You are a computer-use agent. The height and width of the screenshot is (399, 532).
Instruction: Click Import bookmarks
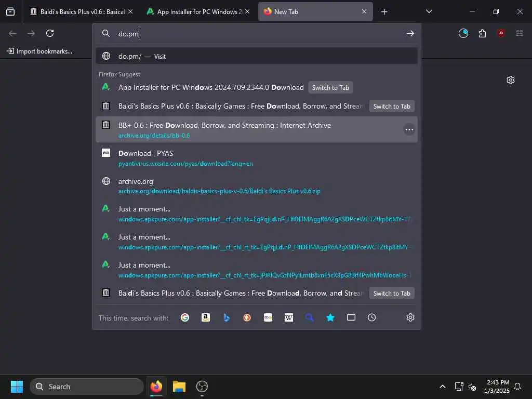point(39,51)
